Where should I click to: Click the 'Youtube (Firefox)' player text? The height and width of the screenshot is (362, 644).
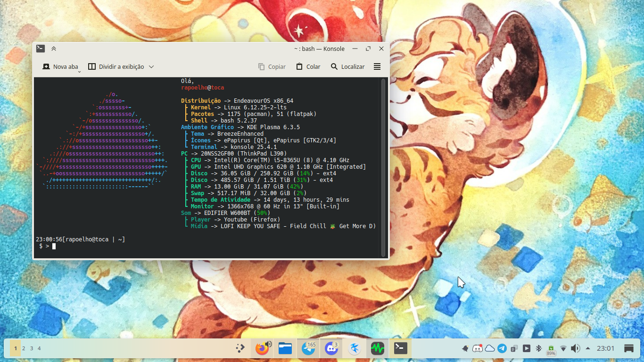pyautogui.click(x=252, y=220)
